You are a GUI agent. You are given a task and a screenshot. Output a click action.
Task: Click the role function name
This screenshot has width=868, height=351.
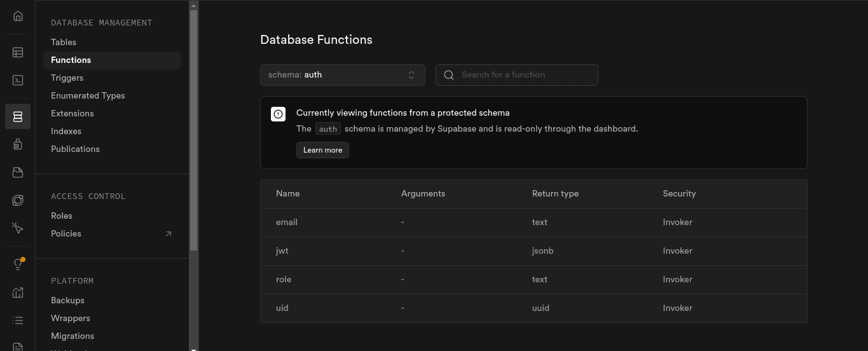(284, 280)
